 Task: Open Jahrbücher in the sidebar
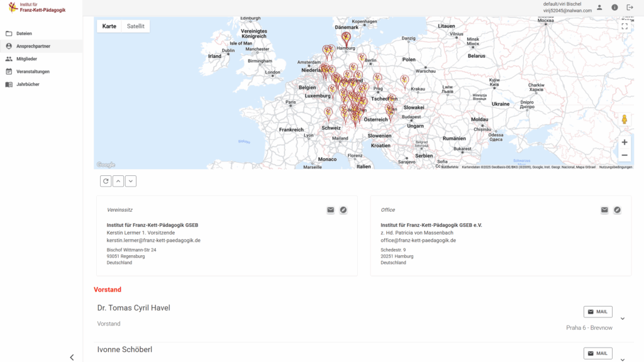click(41, 84)
